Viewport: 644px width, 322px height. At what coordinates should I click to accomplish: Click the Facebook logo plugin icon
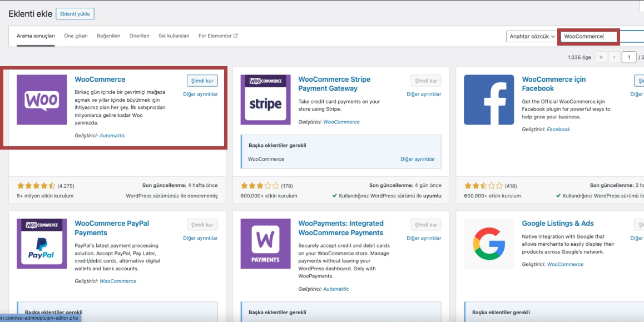489,100
